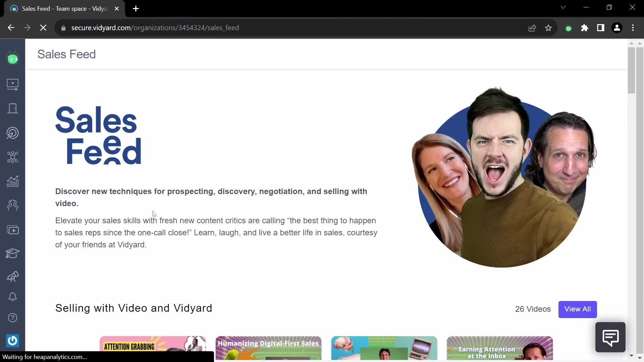The height and width of the screenshot is (362, 644).
Task: Open the help question mark icon
Action: click(x=13, y=318)
